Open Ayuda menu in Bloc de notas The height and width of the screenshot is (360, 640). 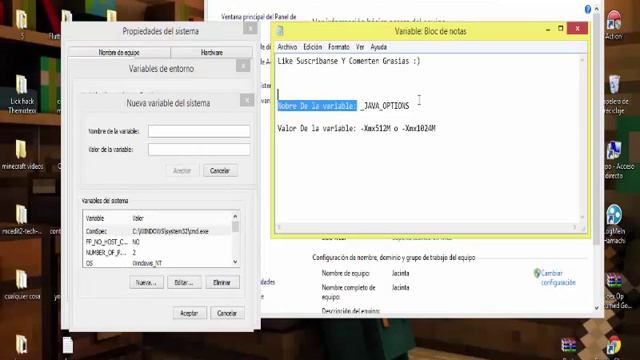pyautogui.click(x=378, y=47)
